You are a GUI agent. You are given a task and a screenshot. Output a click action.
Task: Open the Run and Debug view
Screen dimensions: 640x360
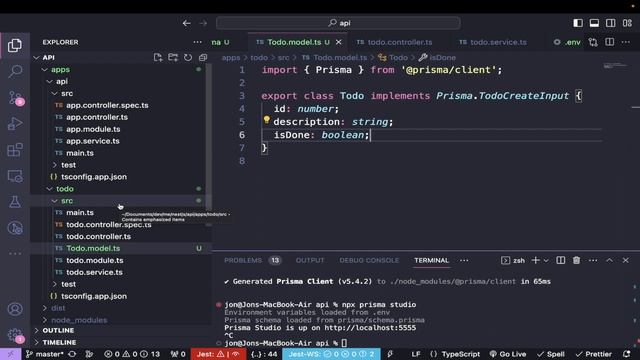pyautogui.click(x=15, y=123)
